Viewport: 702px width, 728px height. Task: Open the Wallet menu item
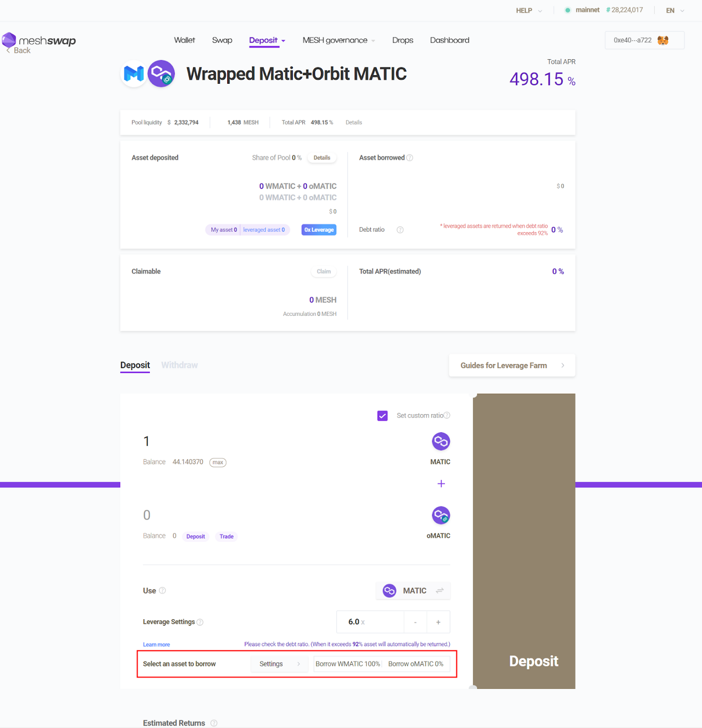click(x=185, y=40)
